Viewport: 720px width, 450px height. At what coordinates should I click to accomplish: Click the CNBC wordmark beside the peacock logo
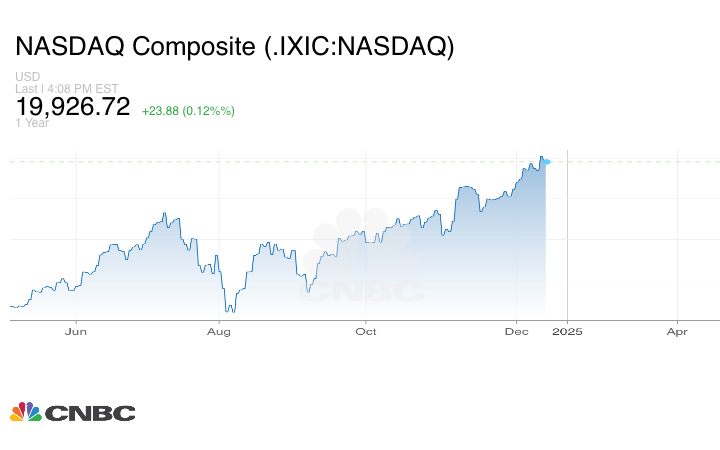coord(90,413)
